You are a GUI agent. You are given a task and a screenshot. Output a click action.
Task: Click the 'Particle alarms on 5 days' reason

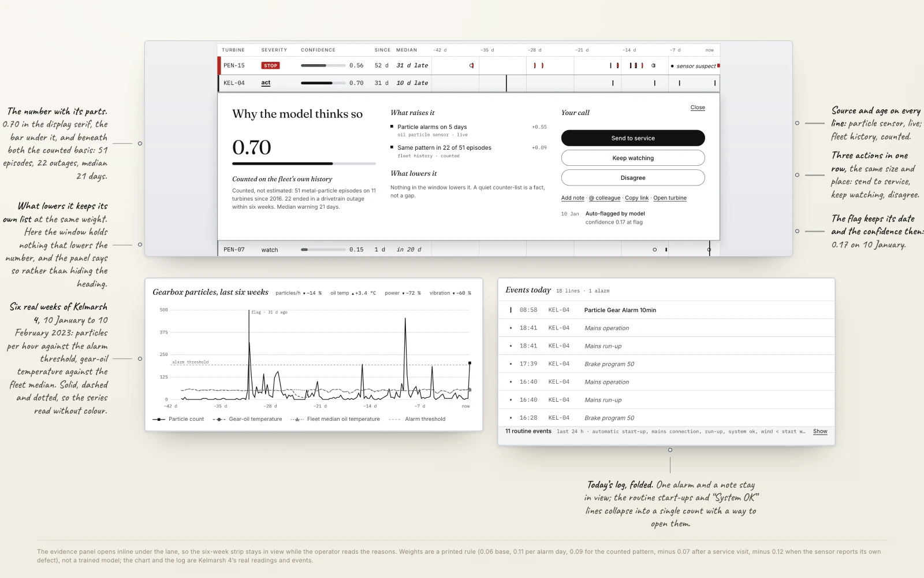(432, 127)
